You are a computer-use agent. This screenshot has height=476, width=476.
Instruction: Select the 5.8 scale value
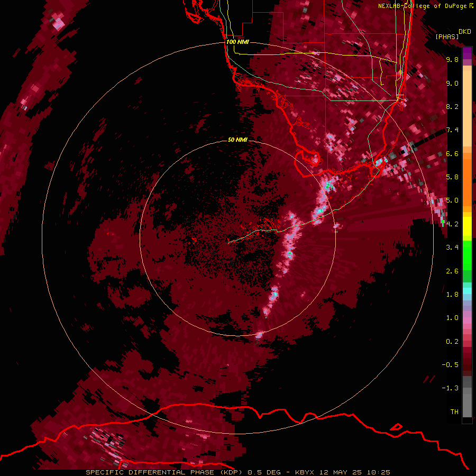(452, 177)
